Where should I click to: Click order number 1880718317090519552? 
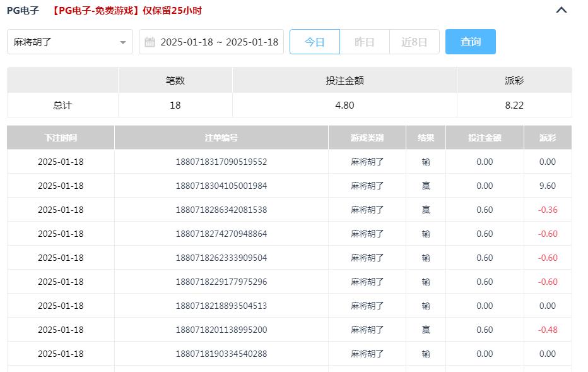(x=221, y=162)
